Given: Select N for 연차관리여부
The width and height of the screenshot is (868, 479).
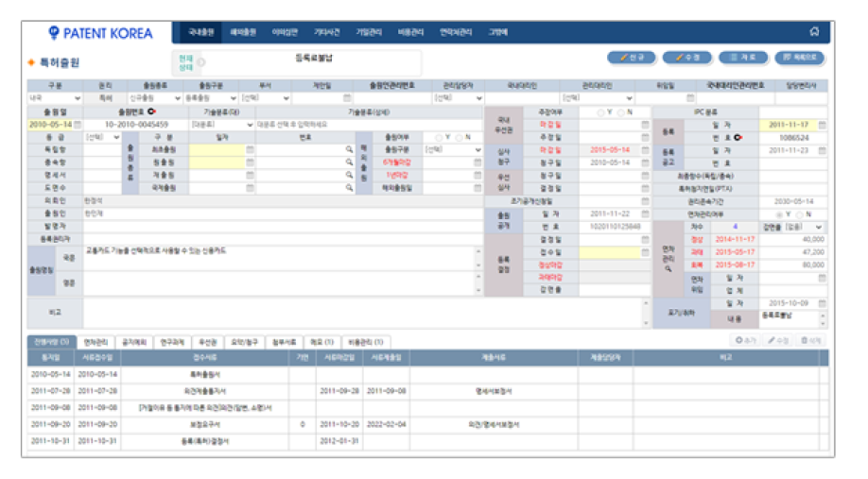Looking at the screenshot, I should pos(799,214).
